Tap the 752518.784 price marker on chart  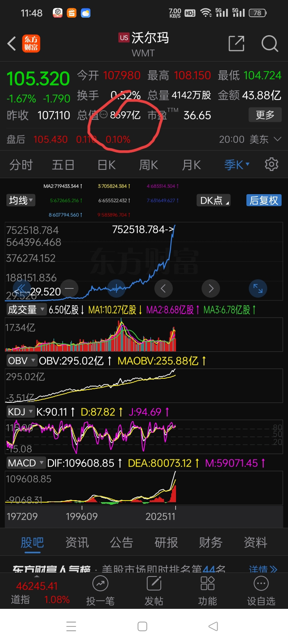143,229
